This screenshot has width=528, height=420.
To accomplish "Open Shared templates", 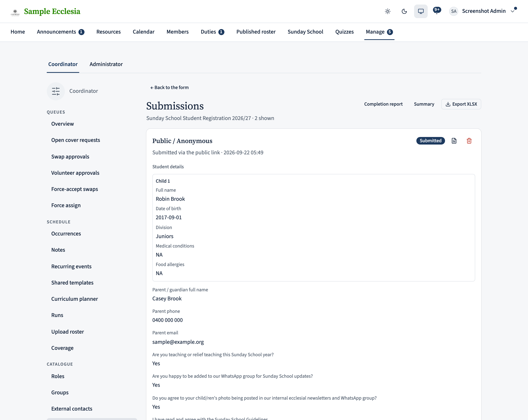I will tap(72, 283).
